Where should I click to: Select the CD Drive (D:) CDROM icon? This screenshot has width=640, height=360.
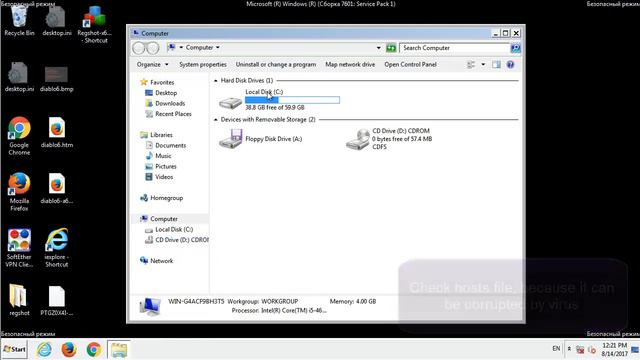coord(358,139)
